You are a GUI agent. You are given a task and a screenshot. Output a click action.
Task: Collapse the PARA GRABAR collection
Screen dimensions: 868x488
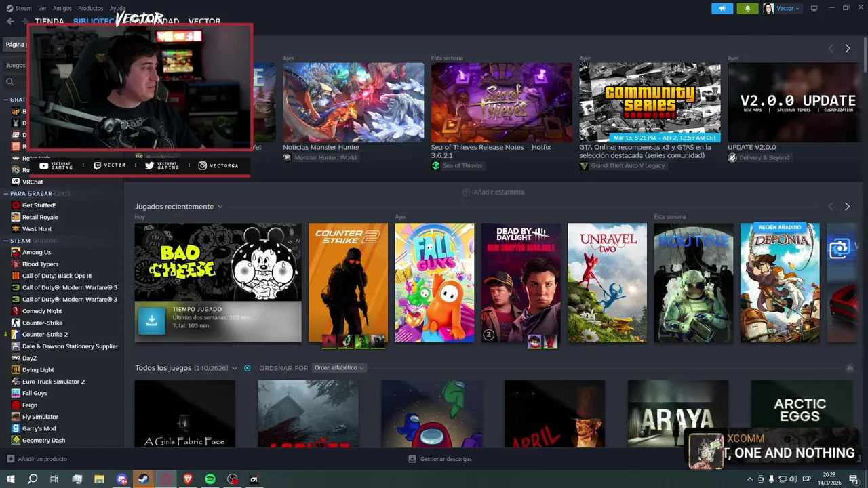tap(6, 193)
